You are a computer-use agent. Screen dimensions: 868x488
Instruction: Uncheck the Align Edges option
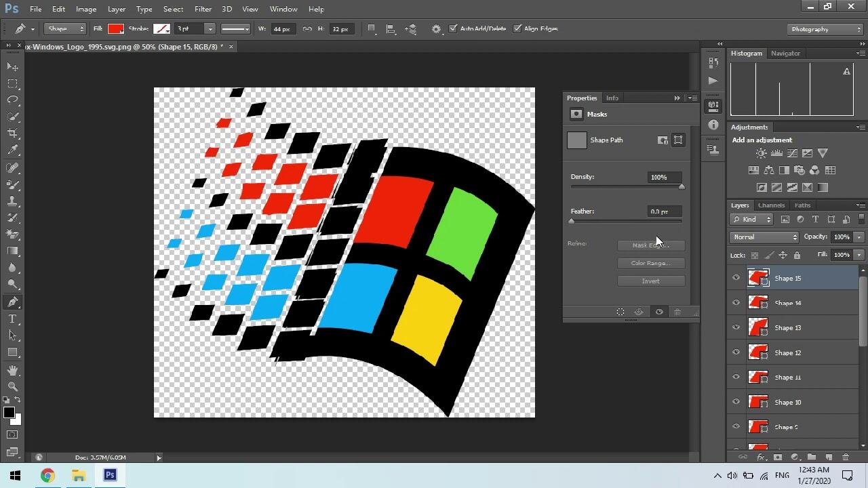pos(517,28)
